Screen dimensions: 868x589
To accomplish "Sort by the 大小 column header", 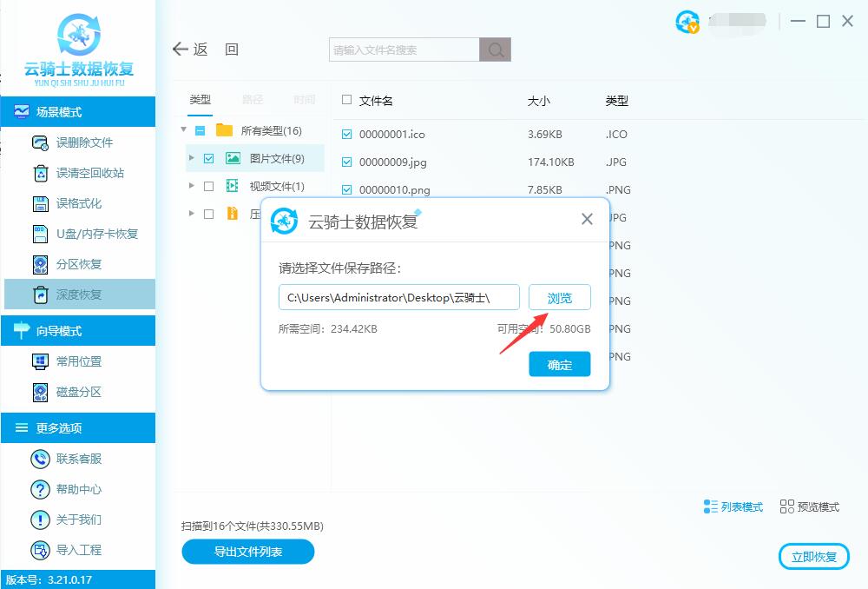I will coord(539,101).
